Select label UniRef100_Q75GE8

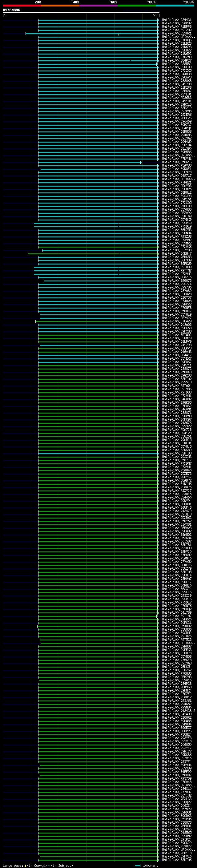176,660
